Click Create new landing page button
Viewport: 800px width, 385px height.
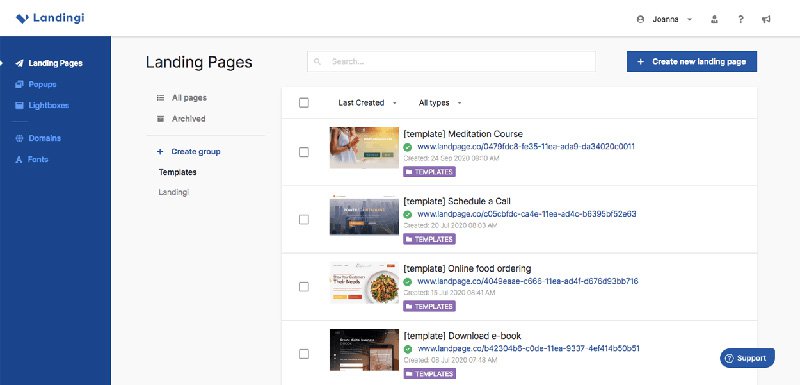(692, 62)
